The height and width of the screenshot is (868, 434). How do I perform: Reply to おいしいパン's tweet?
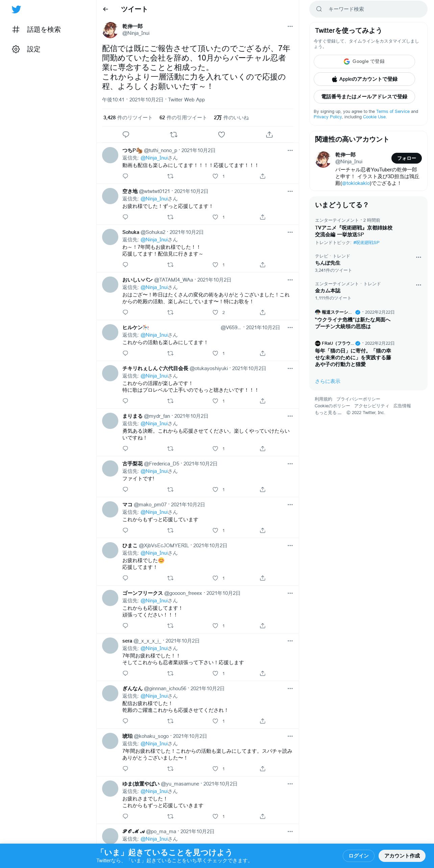[x=125, y=312]
